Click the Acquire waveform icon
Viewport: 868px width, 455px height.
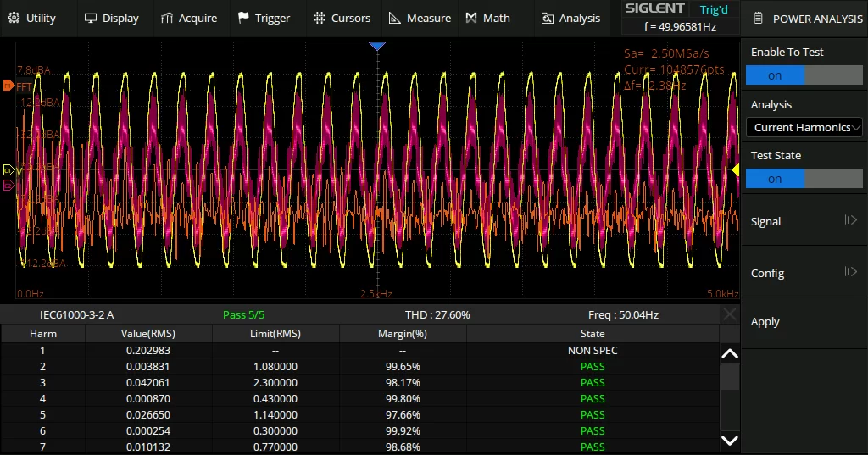(x=167, y=18)
